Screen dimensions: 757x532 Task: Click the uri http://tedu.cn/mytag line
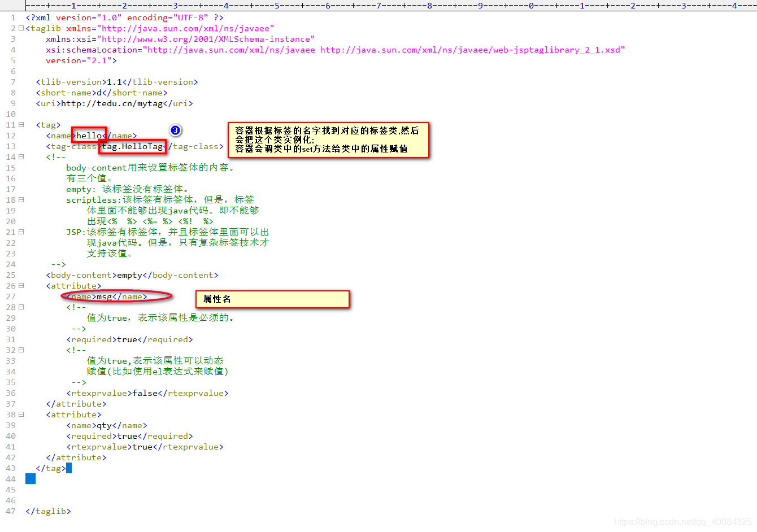click(x=114, y=103)
